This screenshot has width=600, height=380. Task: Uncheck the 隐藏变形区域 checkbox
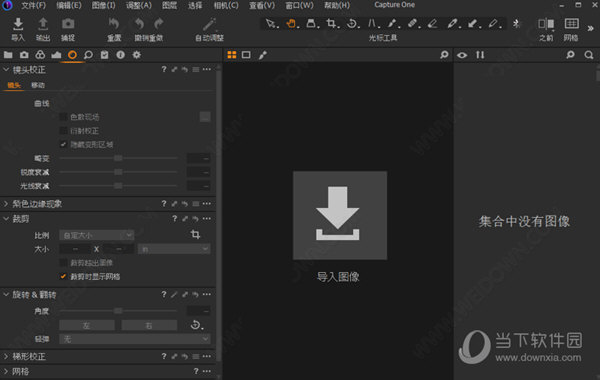click(64, 144)
